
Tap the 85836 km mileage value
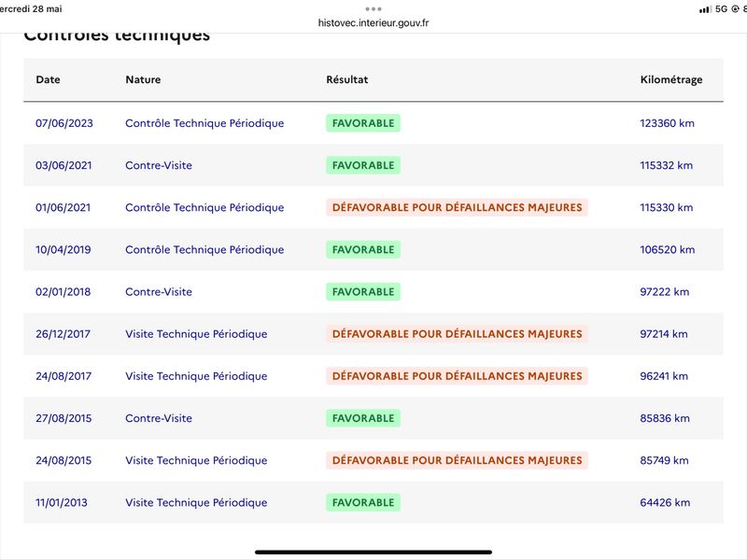point(665,418)
